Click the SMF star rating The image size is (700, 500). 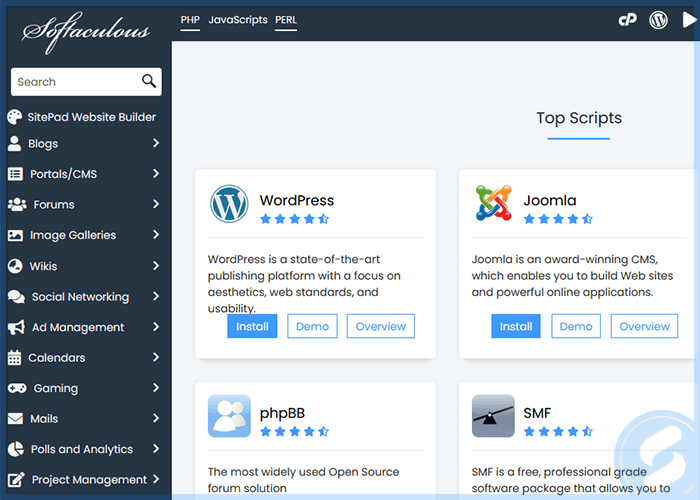click(x=558, y=431)
